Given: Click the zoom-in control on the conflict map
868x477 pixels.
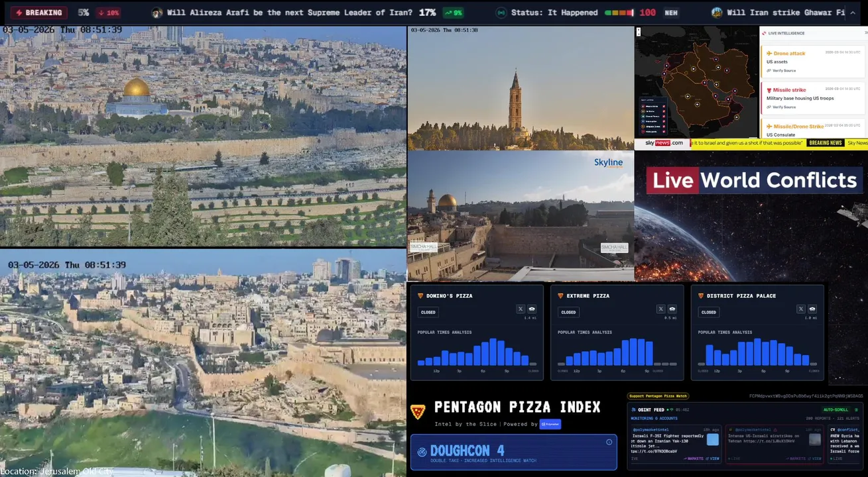Looking at the screenshot, I should point(639,28).
